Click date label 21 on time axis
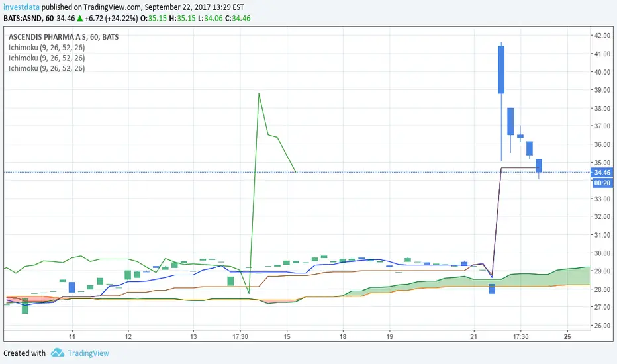 474,336
